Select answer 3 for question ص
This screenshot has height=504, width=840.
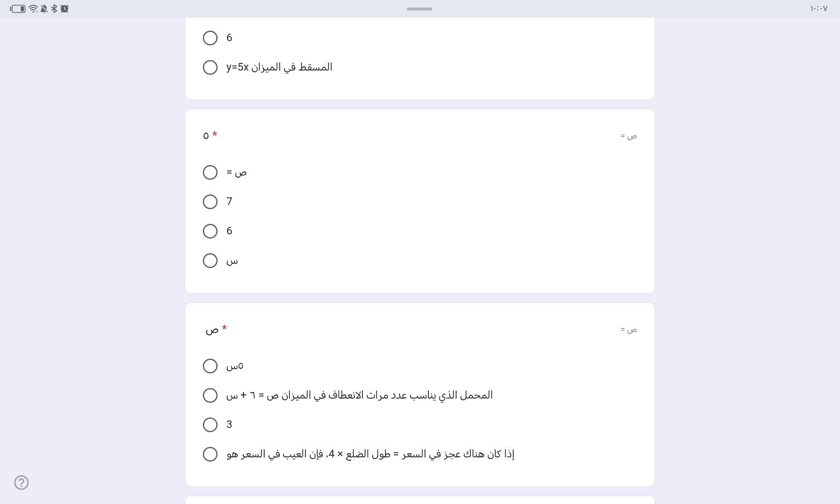210,425
